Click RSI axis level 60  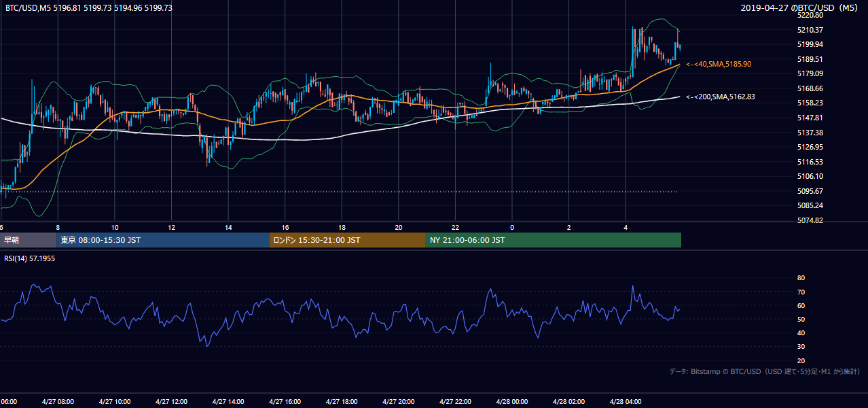pos(801,305)
